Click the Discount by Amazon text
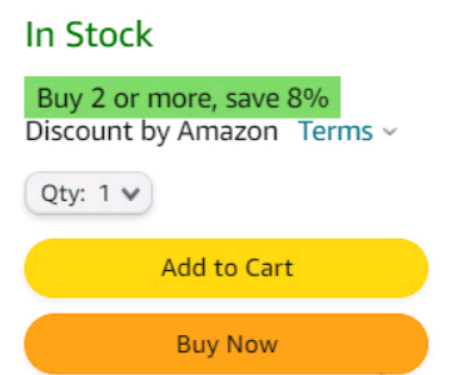Image resolution: width=453 pixels, height=375 pixels. [x=152, y=132]
